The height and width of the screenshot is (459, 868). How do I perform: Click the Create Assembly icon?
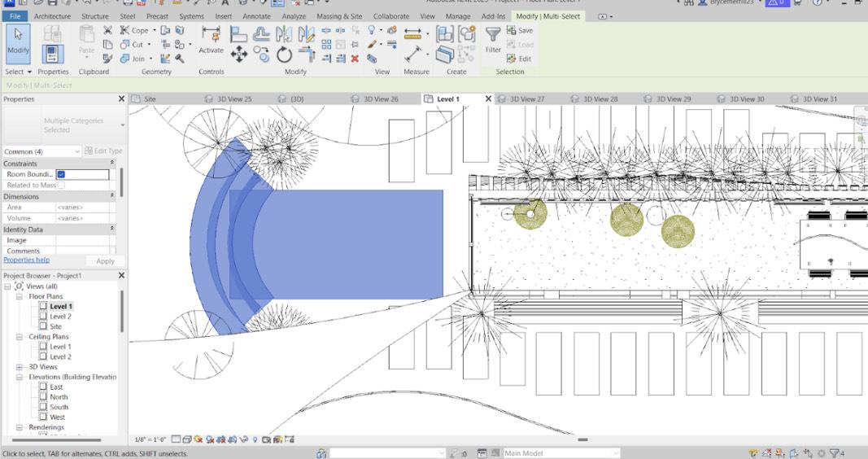click(444, 34)
